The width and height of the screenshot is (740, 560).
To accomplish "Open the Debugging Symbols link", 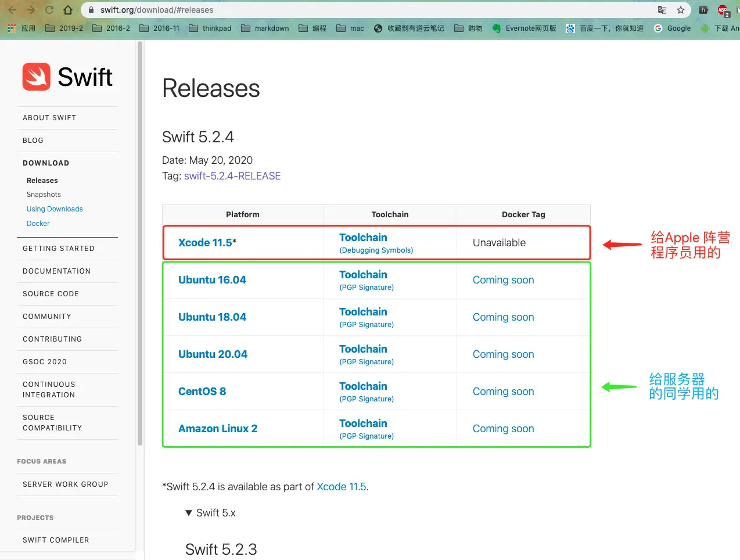I will coord(376,250).
